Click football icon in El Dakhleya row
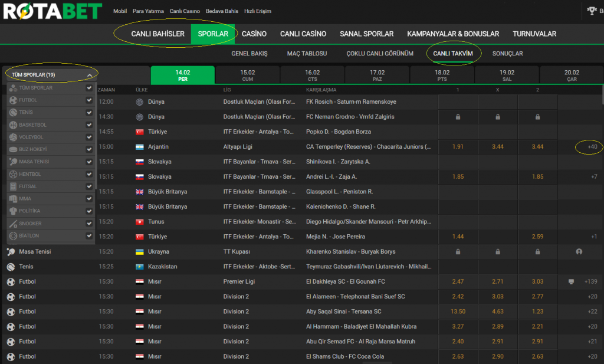Screen dimensions: 604x364 11,281
